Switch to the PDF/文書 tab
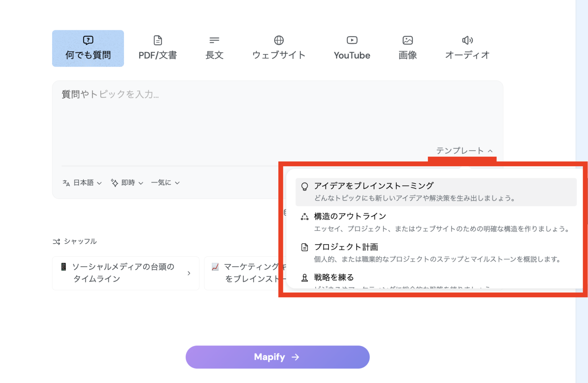This screenshot has height=383, width=588. [x=158, y=48]
